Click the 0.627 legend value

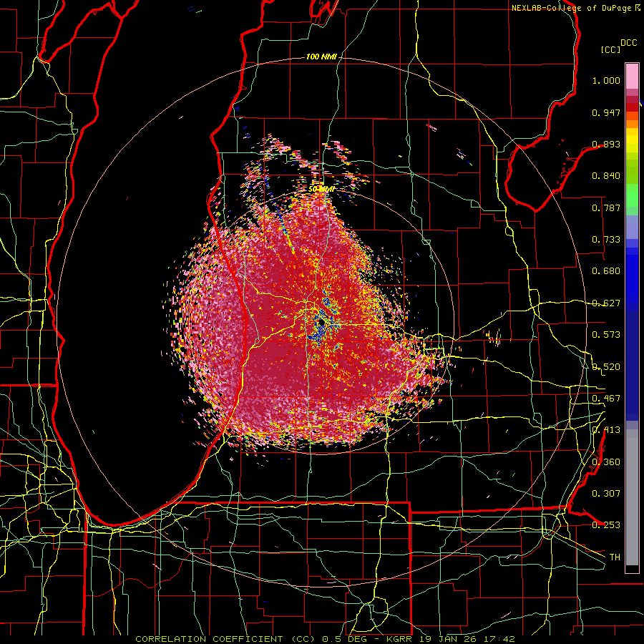tap(606, 303)
